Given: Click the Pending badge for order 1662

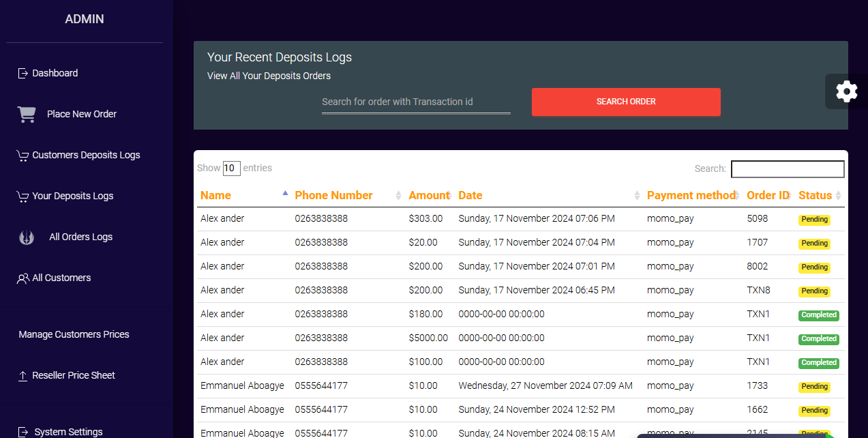Looking at the screenshot, I should coord(814,411).
